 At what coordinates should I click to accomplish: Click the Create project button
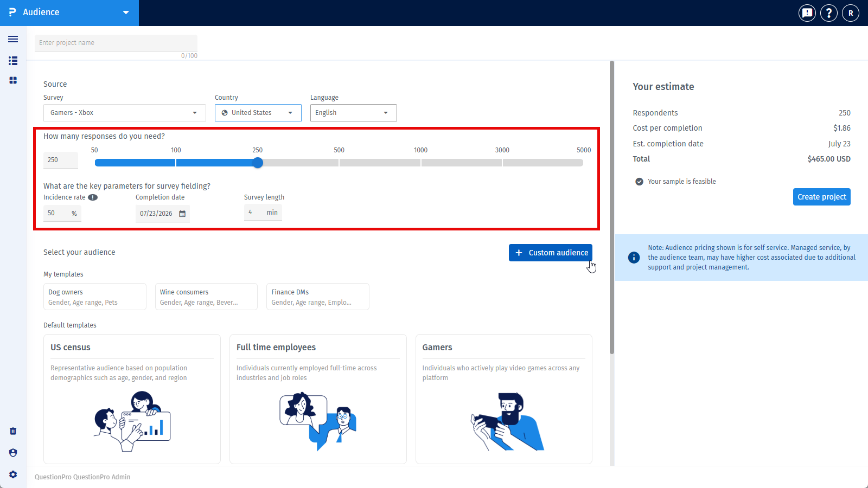pyautogui.click(x=822, y=197)
